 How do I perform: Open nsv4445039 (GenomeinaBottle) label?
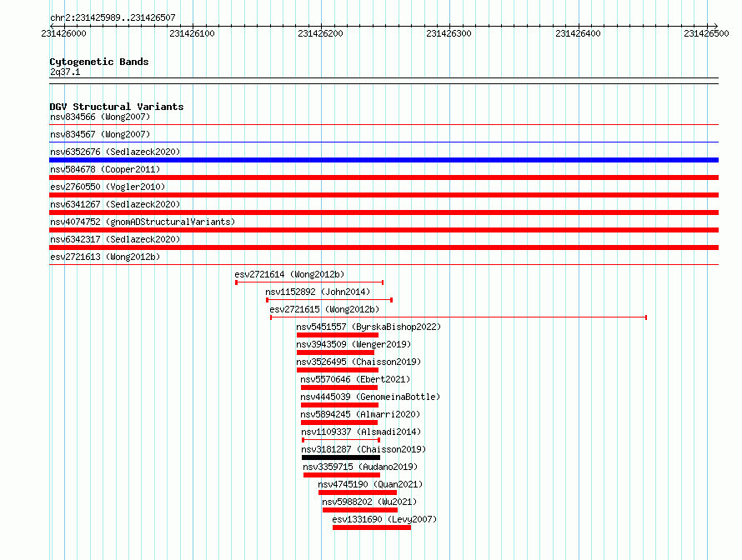click(370, 397)
